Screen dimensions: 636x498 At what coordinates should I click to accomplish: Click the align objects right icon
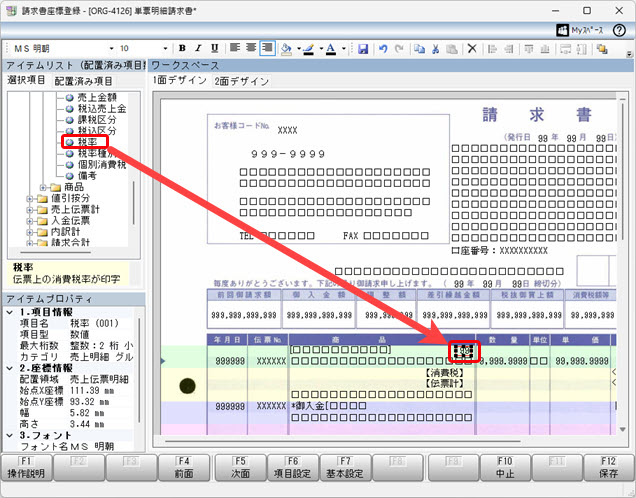(x=509, y=49)
